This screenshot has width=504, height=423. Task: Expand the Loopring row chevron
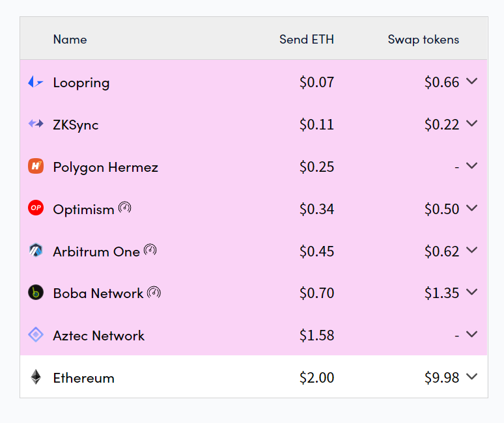(471, 81)
